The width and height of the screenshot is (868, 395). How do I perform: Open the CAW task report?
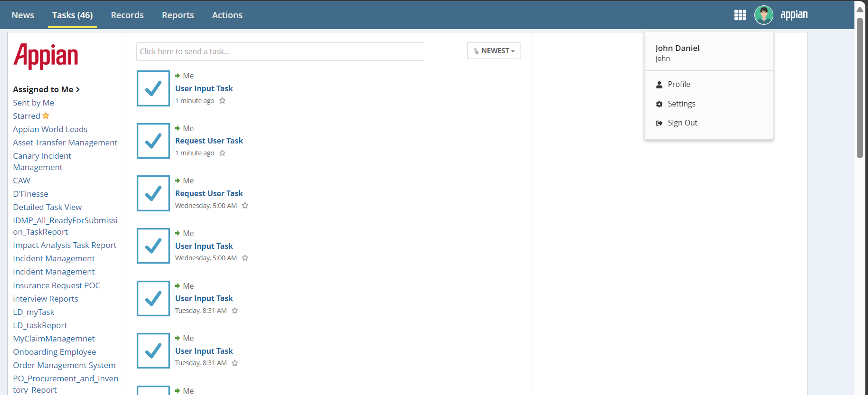pos(21,181)
